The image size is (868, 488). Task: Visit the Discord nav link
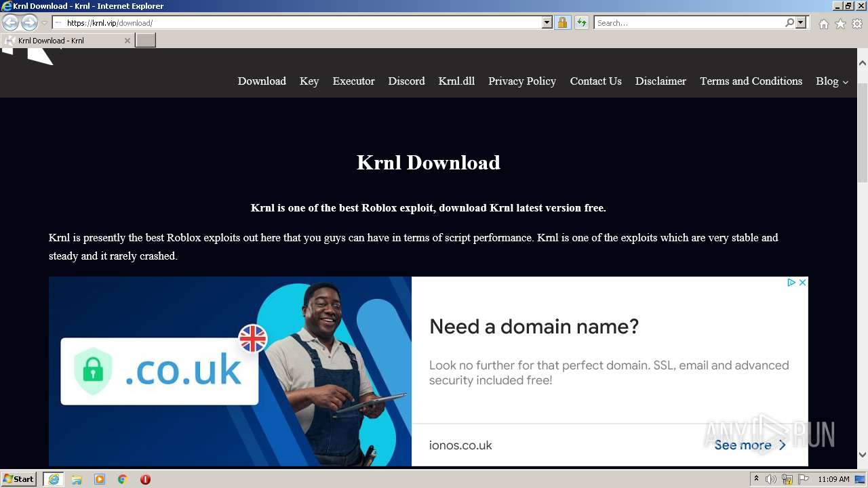coord(406,81)
